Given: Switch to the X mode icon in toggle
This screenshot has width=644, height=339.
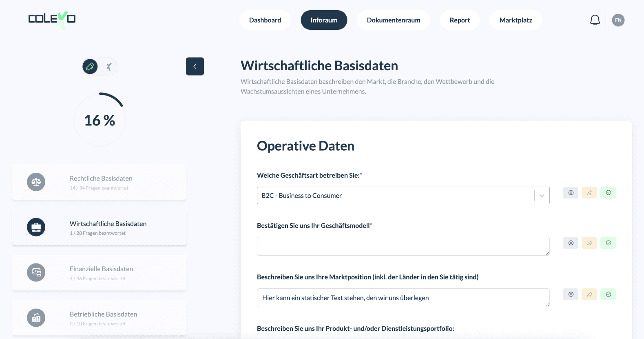Looking at the screenshot, I should pyautogui.click(x=109, y=67).
